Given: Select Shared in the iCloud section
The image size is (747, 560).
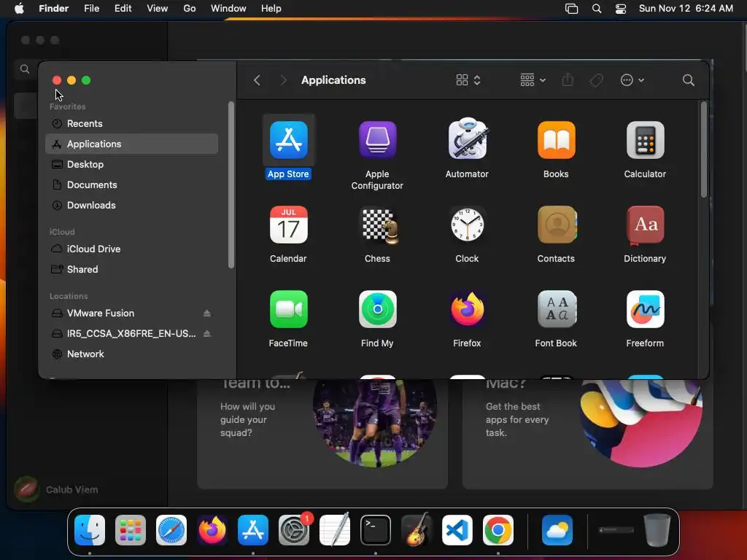Looking at the screenshot, I should click(131, 270).
